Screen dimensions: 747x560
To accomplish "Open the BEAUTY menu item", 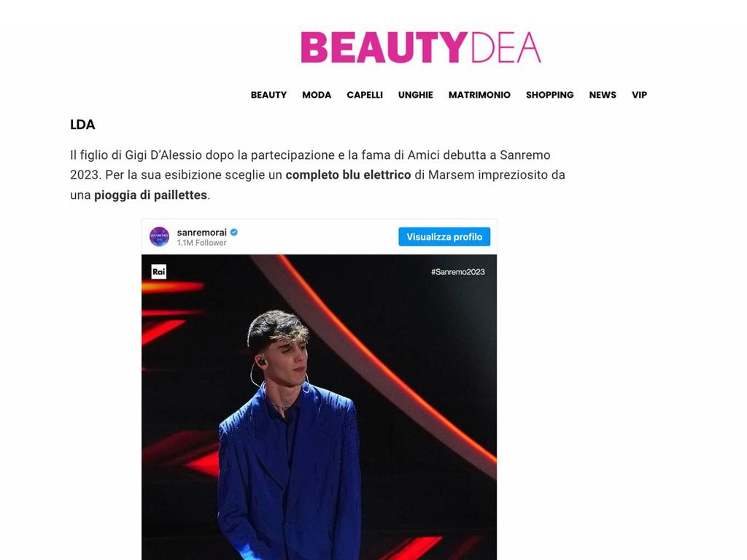I will point(268,95).
